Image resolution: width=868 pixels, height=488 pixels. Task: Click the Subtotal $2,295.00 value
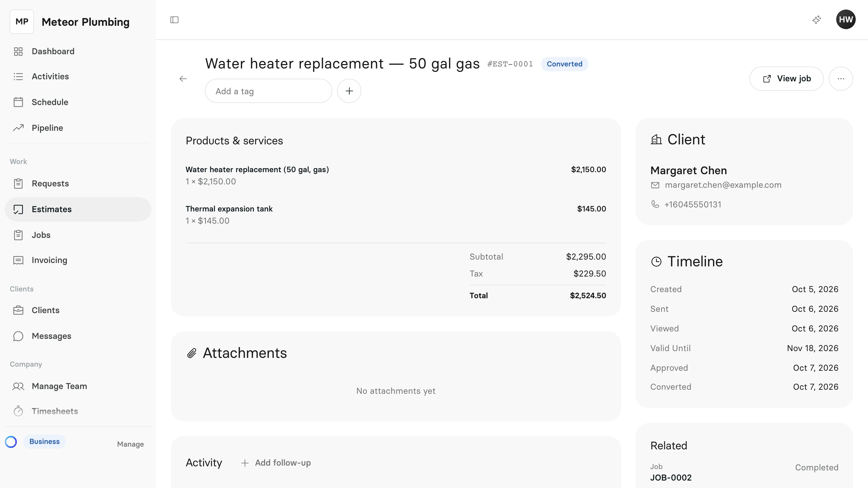coord(586,257)
